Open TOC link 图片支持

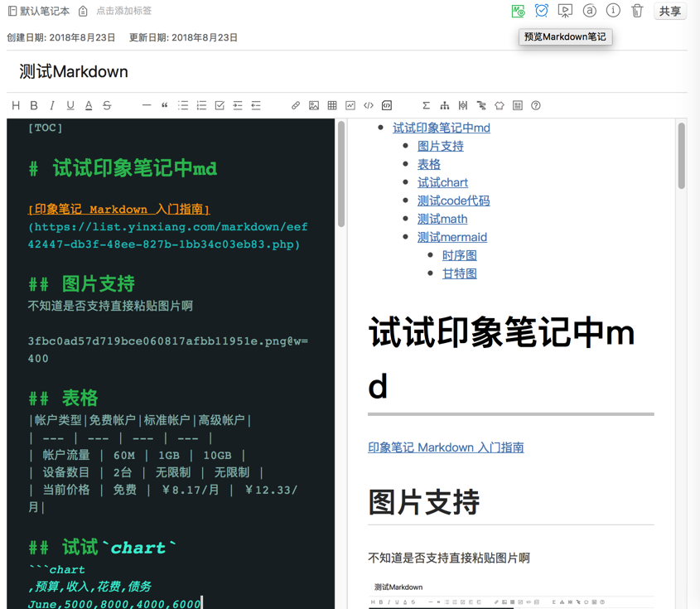pyautogui.click(x=440, y=146)
